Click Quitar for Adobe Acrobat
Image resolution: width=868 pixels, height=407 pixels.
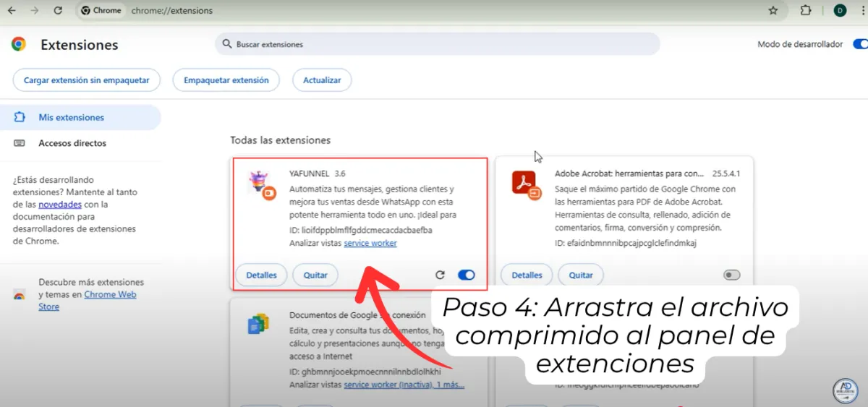tap(581, 275)
